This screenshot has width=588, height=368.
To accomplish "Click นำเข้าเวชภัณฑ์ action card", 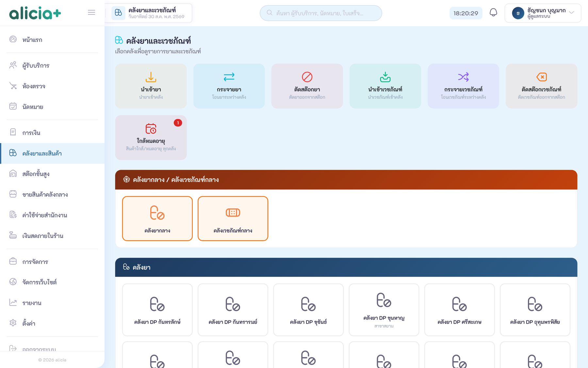I will tap(385, 86).
